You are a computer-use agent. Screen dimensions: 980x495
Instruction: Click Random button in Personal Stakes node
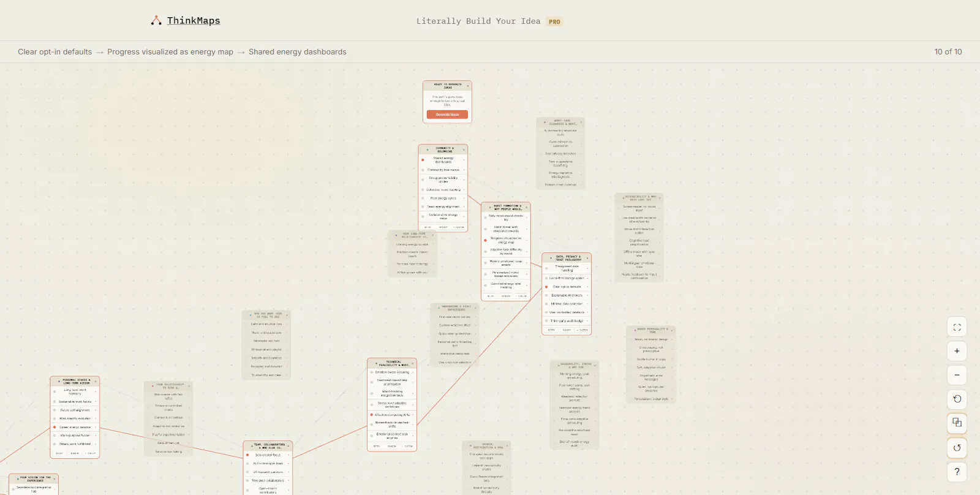coord(75,453)
